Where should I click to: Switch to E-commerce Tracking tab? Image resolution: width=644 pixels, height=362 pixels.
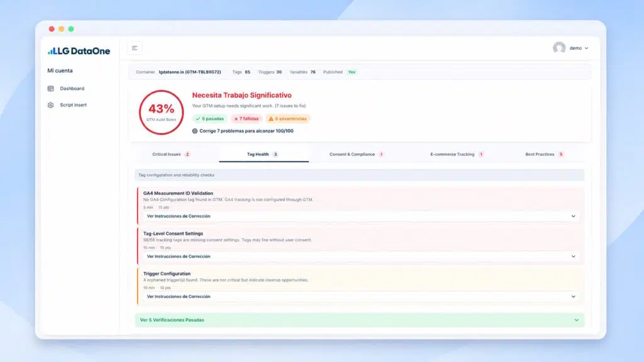coord(457,155)
